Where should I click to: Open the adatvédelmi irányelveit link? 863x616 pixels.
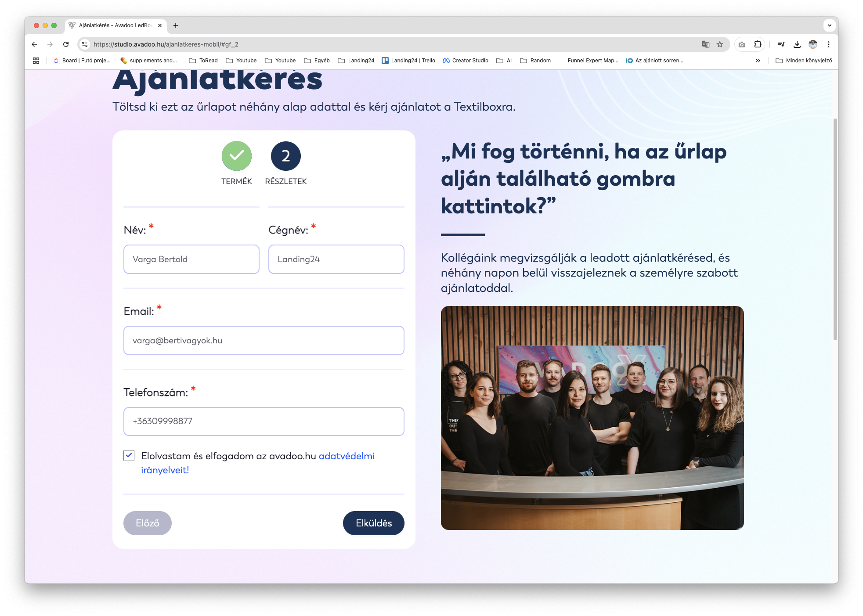point(347,456)
